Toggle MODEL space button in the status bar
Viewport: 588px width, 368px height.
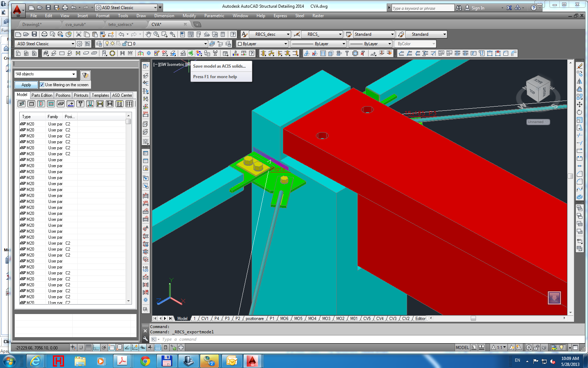point(462,347)
